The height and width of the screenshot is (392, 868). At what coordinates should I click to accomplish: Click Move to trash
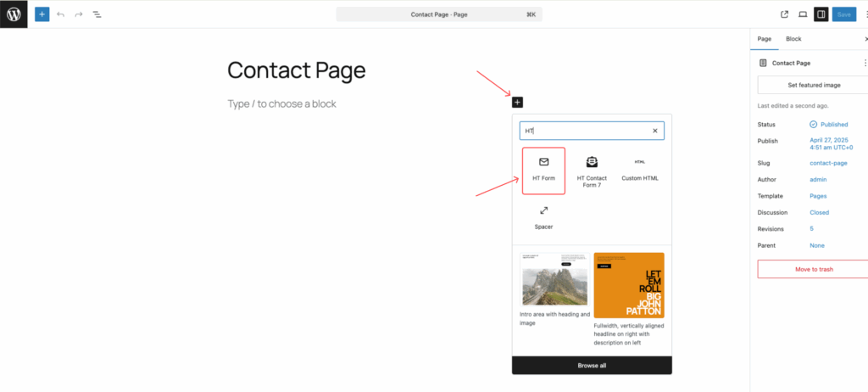click(814, 270)
